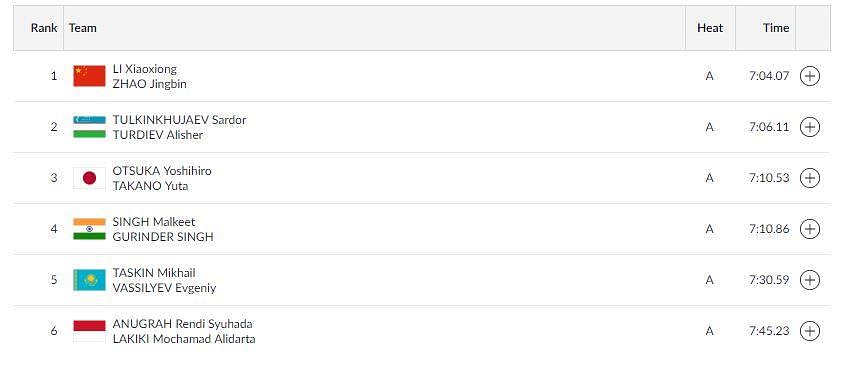Click the Heat column header
Screen dimensions: 848x374
[710, 28]
